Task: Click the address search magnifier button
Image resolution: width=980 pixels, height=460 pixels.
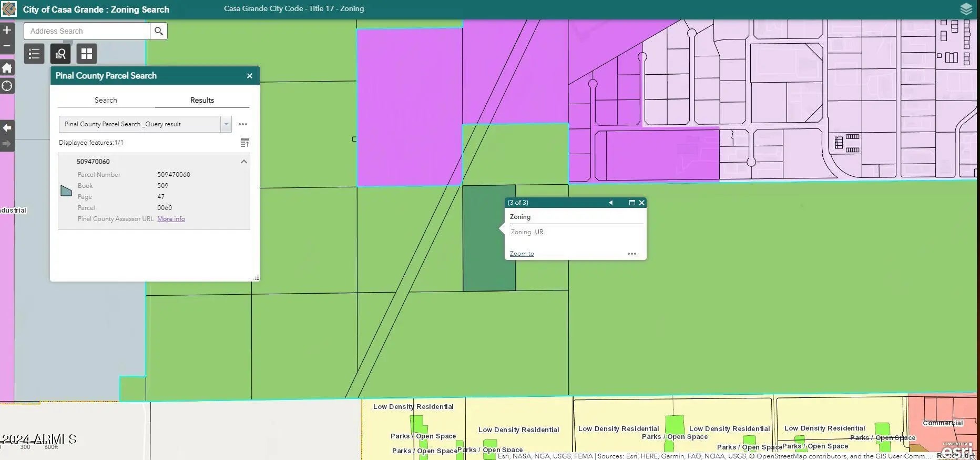Action: point(159,31)
